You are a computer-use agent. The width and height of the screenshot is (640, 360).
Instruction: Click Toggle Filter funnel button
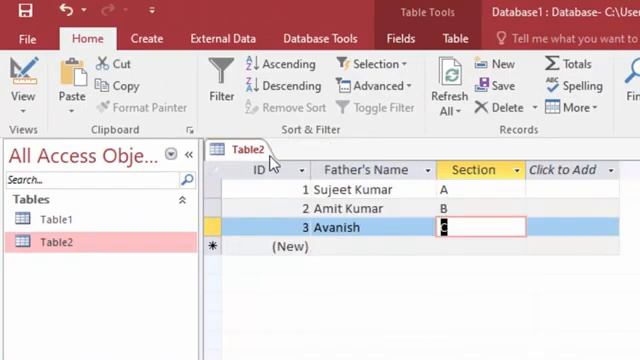coord(375,108)
